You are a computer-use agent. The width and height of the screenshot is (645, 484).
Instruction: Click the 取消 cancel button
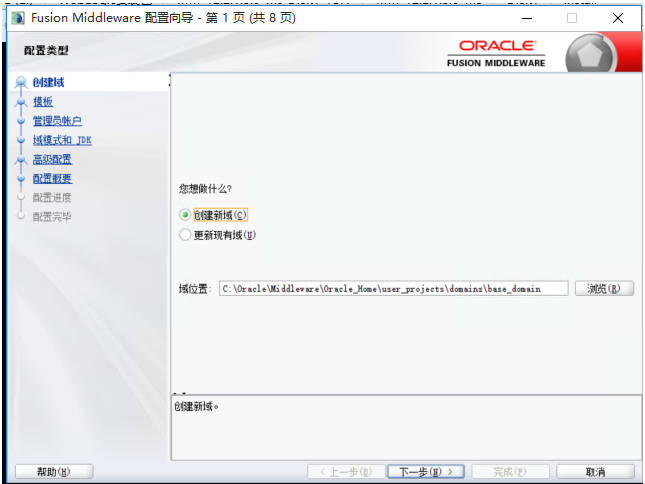[x=595, y=472]
